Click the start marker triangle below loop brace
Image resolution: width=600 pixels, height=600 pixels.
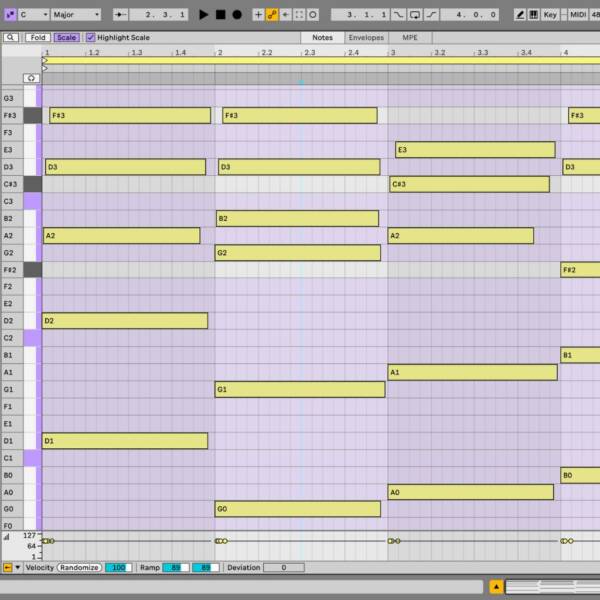(x=44, y=68)
